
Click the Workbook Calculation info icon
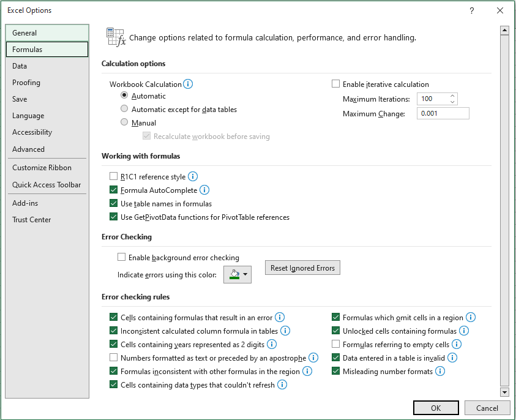click(x=188, y=84)
